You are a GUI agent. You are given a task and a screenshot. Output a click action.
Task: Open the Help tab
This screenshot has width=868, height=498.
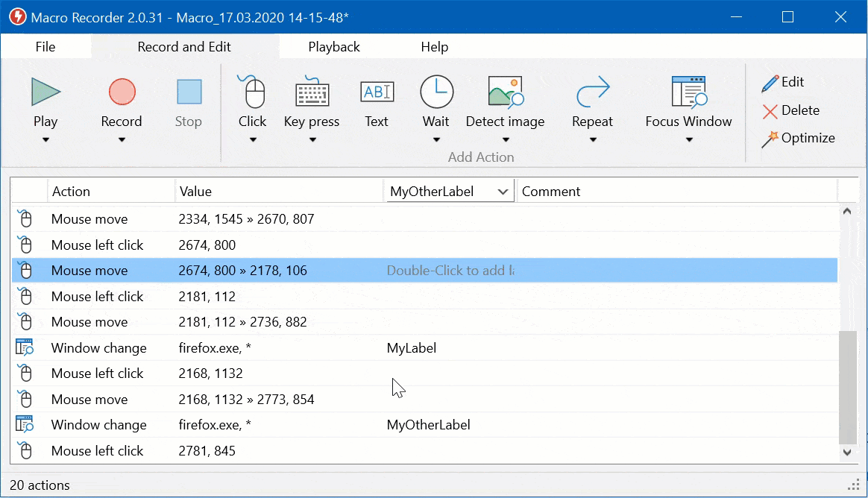point(435,47)
